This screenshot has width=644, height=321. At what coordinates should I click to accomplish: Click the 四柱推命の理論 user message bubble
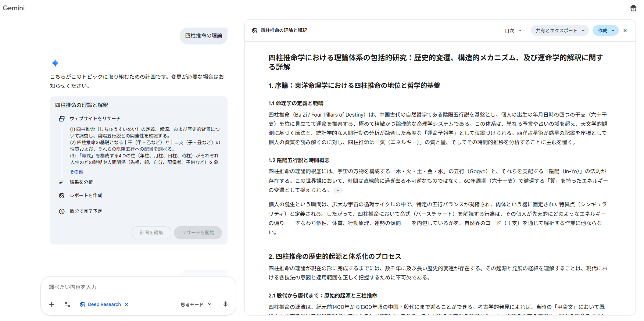pyautogui.click(x=204, y=36)
